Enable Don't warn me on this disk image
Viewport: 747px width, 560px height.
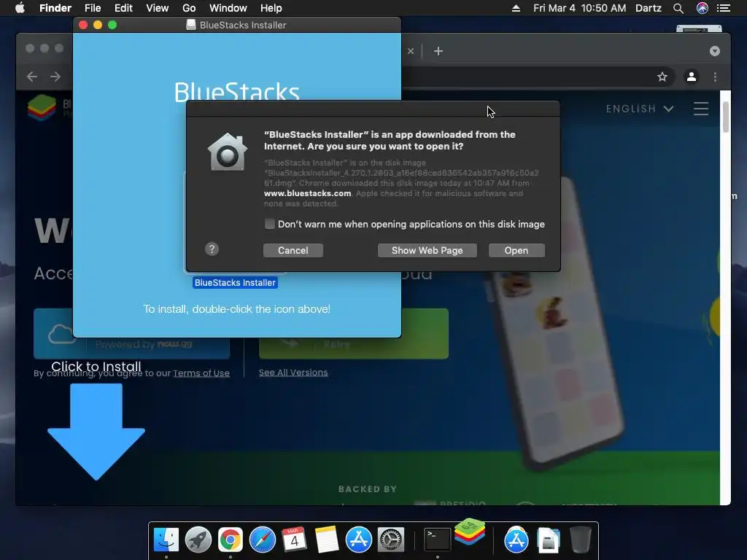[270, 224]
